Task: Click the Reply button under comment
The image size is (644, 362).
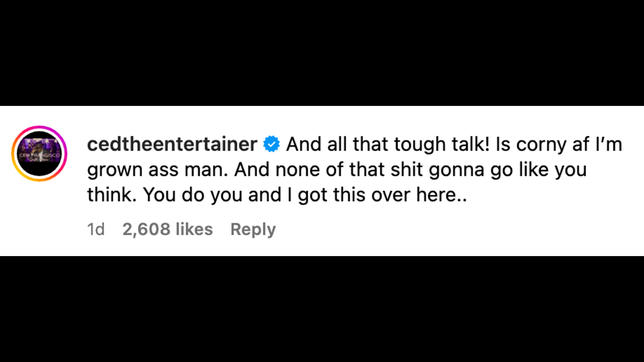Action: pyautogui.click(x=253, y=230)
